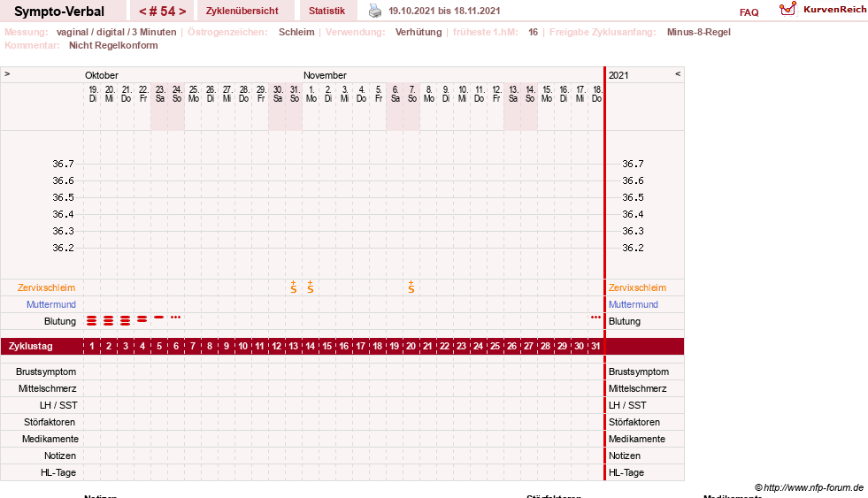Open the Statistik tab
This screenshot has height=498, width=868.
[x=326, y=11]
